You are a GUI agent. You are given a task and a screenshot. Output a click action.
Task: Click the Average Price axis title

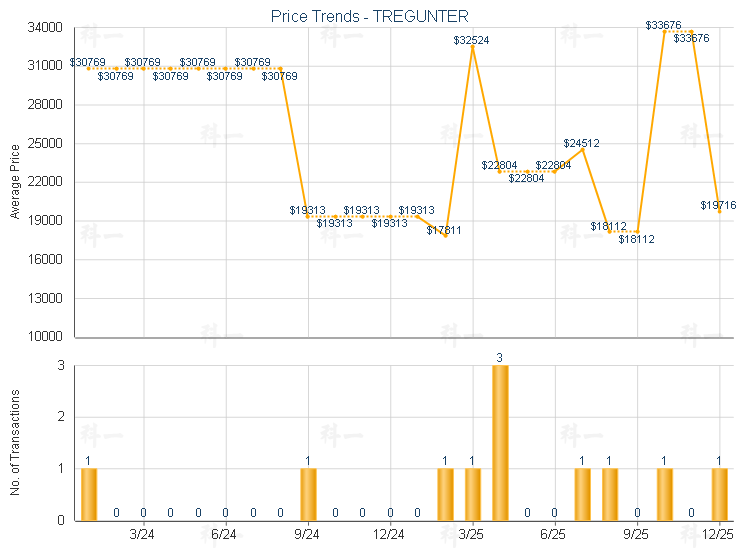click(x=15, y=182)
